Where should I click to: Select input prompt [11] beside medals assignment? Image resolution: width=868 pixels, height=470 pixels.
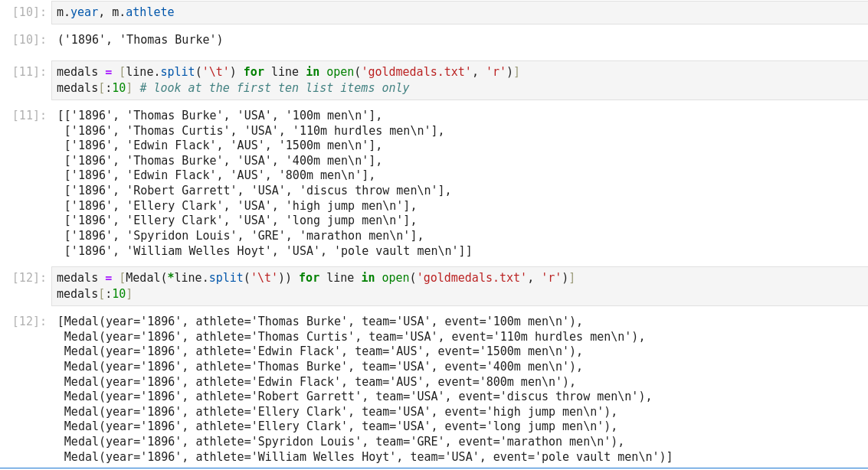[x=30, y=72]
